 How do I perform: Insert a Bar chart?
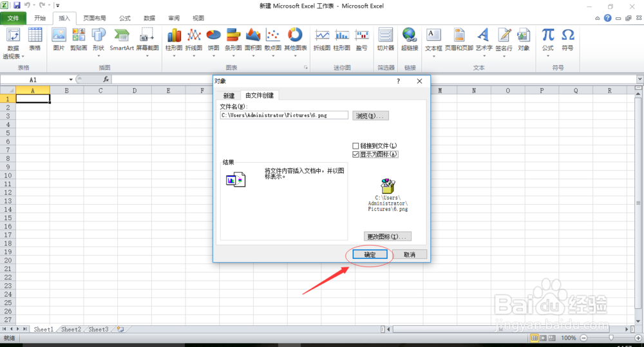click(233, 42)
